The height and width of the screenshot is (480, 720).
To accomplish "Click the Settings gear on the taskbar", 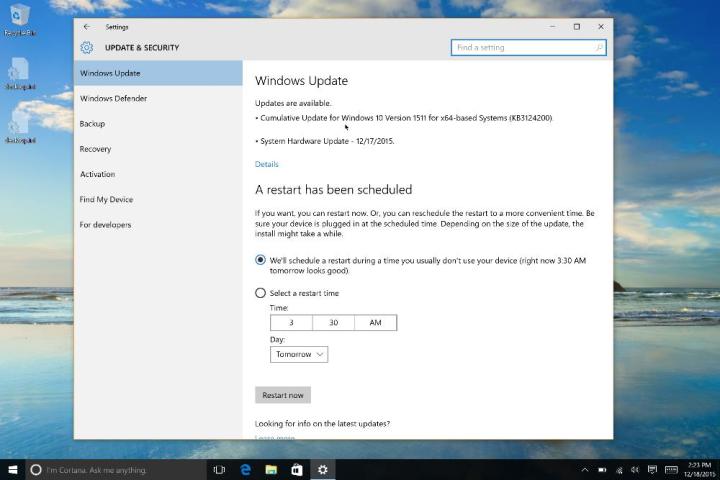I will pyautogui.click(x=323, y=469).
